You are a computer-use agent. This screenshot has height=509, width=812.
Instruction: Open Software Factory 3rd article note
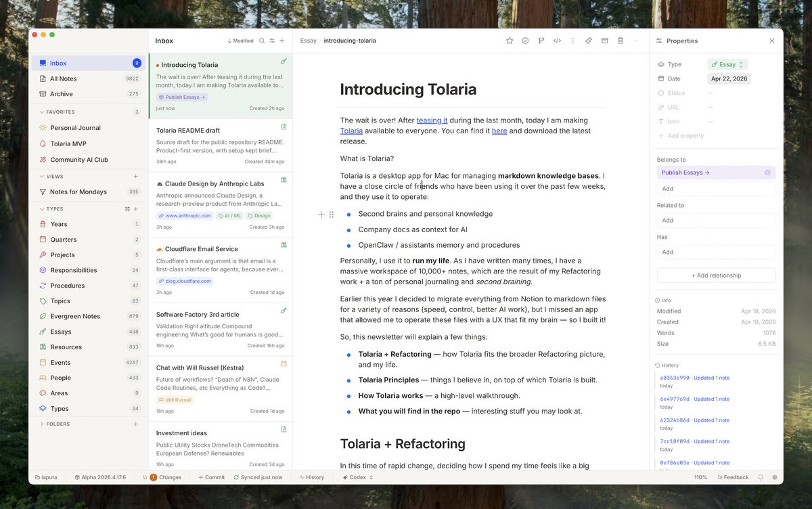221,329
